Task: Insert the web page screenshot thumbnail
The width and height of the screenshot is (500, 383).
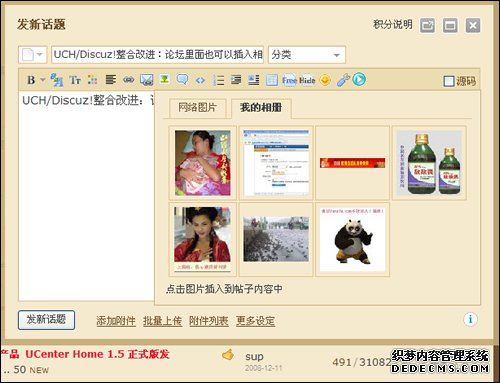Action: 276,163
